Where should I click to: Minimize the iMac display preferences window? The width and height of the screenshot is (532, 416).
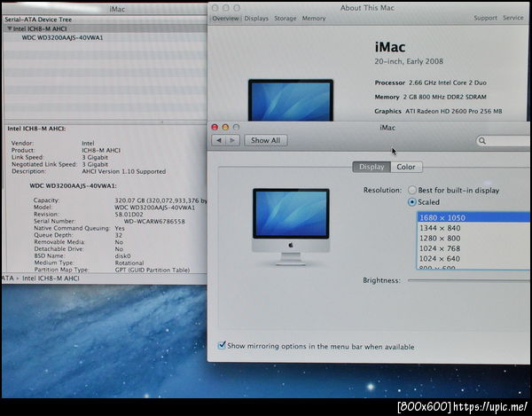coord(225,127)
